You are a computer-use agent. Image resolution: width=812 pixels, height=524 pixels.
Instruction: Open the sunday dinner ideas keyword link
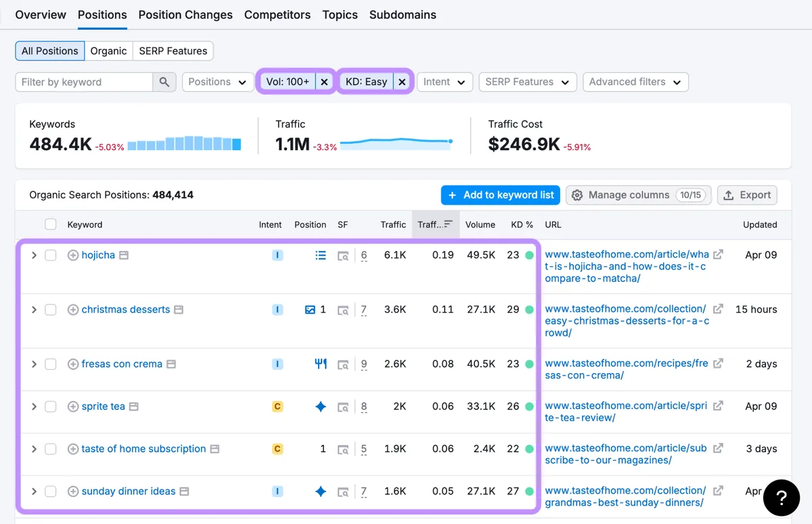click(x=129, y=492)
